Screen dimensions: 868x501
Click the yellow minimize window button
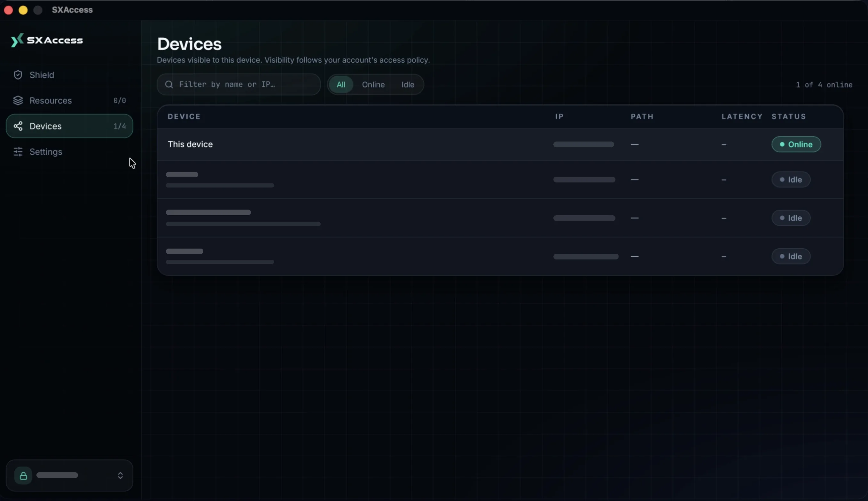(23, 10)
